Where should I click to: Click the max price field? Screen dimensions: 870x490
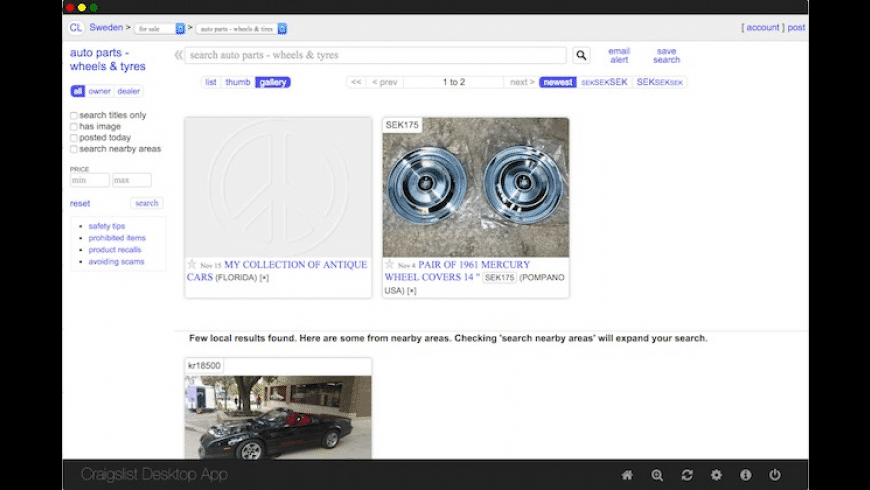click(131, 180)
